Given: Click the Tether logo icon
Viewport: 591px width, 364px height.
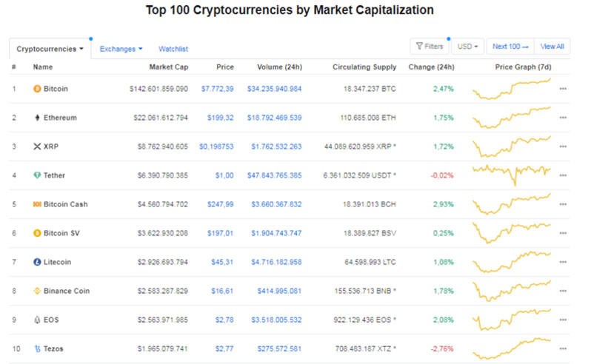Looking at the screenshot, I should click(37, 175).
